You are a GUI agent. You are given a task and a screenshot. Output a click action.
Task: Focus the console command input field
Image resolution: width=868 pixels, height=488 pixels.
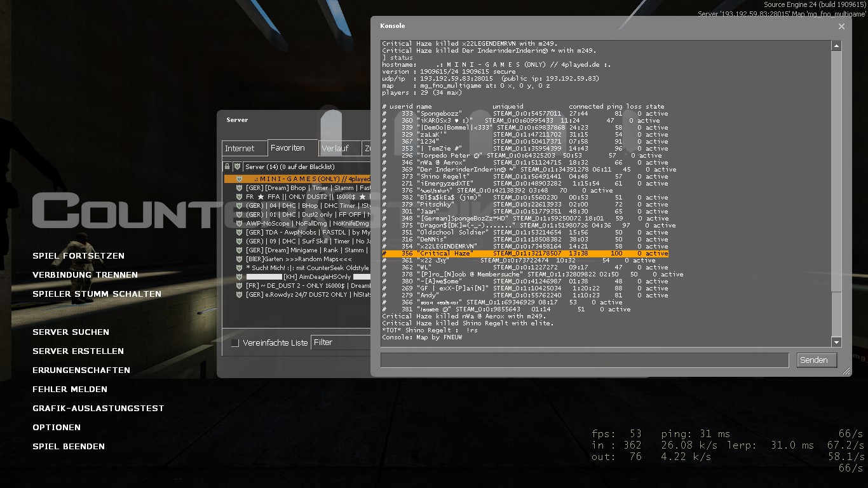(x=585, y=360)
